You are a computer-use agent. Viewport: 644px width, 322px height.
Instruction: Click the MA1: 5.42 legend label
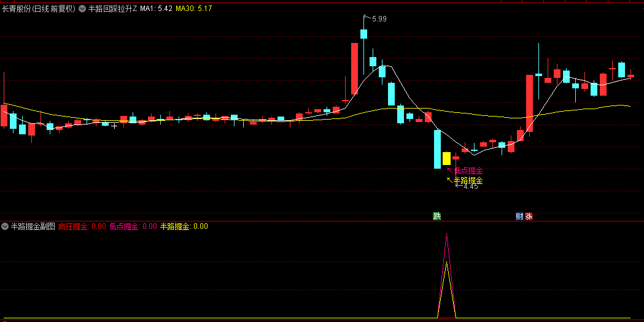[x=156, y=9]
